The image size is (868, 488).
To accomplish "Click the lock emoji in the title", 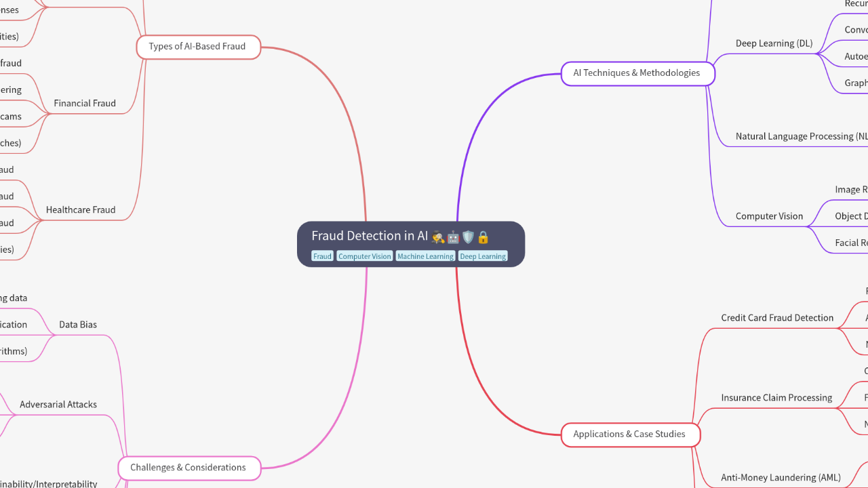I will tap(483, 237).
